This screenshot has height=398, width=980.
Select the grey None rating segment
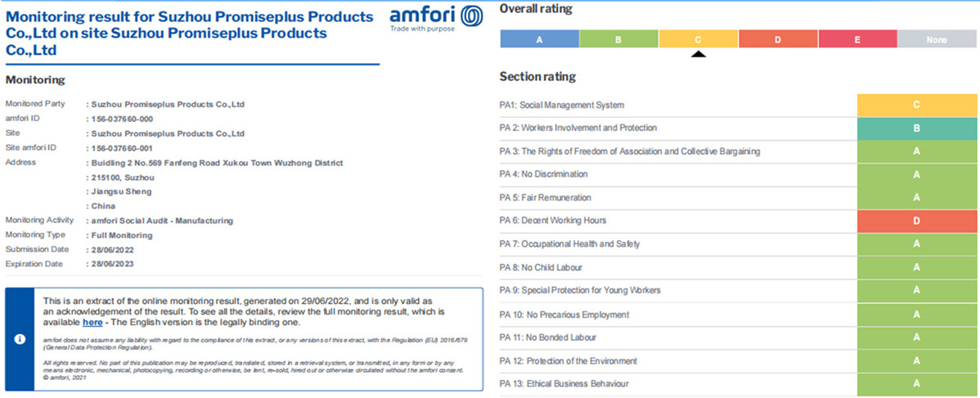937,38
